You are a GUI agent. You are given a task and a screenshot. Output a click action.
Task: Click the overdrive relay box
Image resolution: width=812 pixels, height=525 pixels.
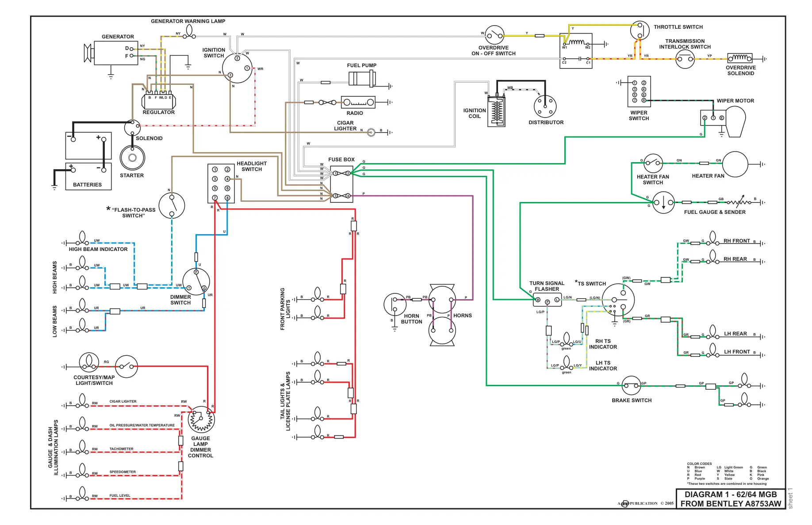click(x=576, y=51)
